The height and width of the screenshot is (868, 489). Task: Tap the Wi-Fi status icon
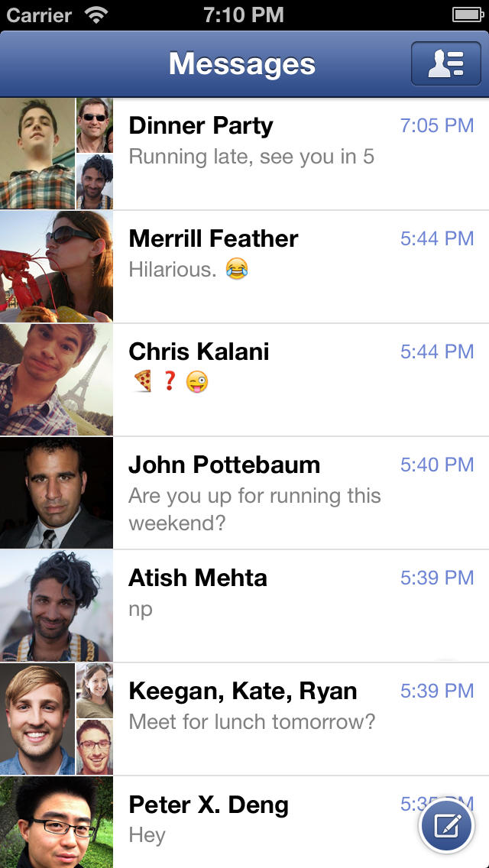pos(97,15)
